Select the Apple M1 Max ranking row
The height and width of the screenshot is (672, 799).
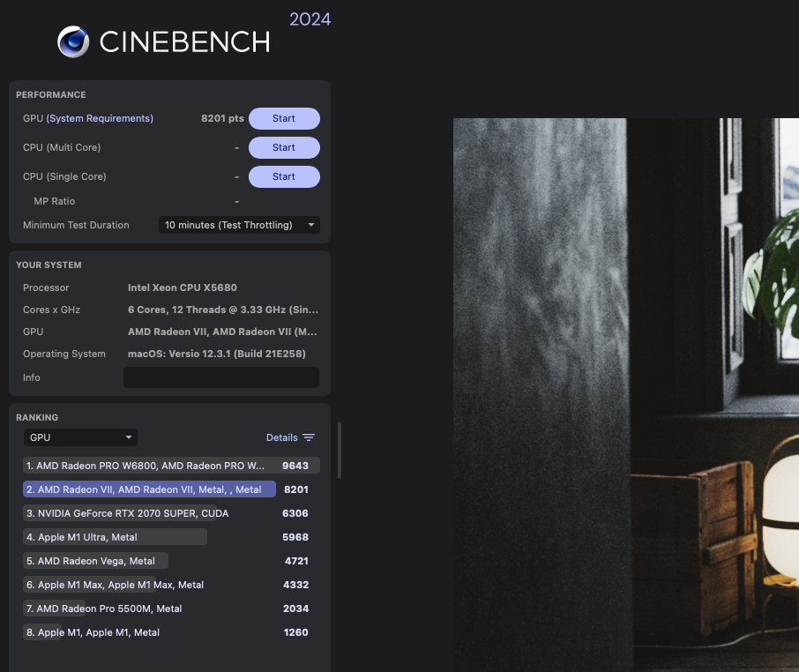pos(171,585)
